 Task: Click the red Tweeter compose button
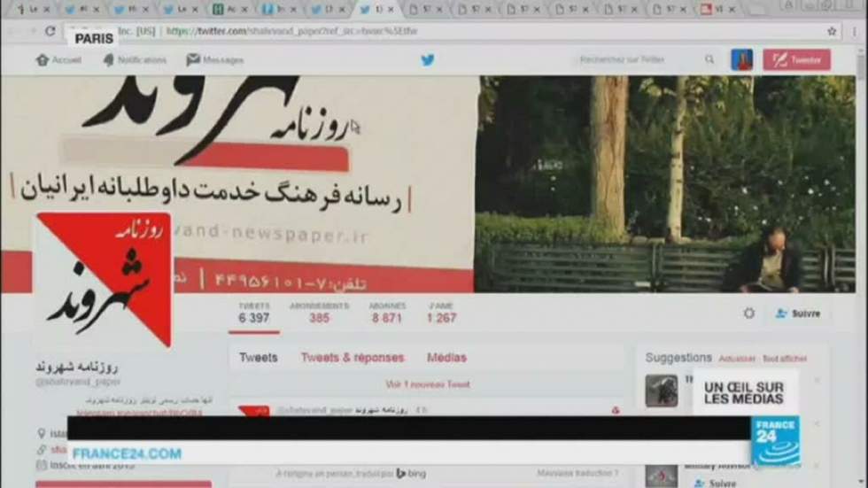(796, 60)
